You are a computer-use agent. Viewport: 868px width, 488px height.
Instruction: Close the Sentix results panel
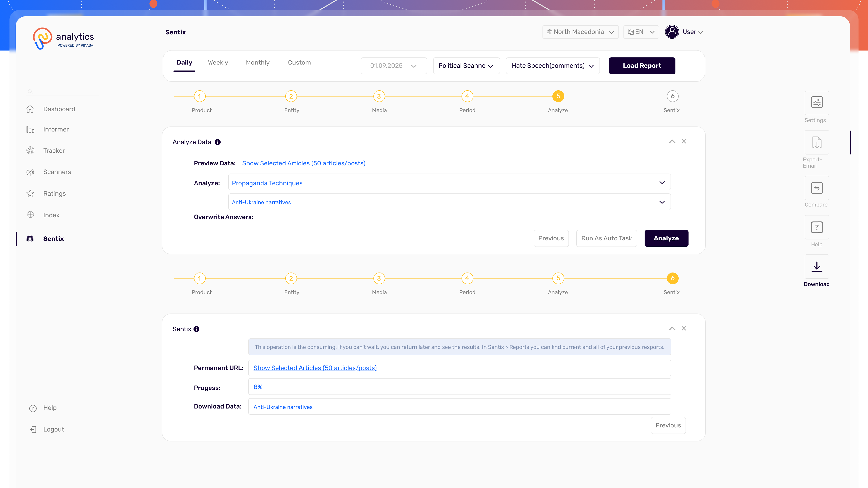click(684, 328)
